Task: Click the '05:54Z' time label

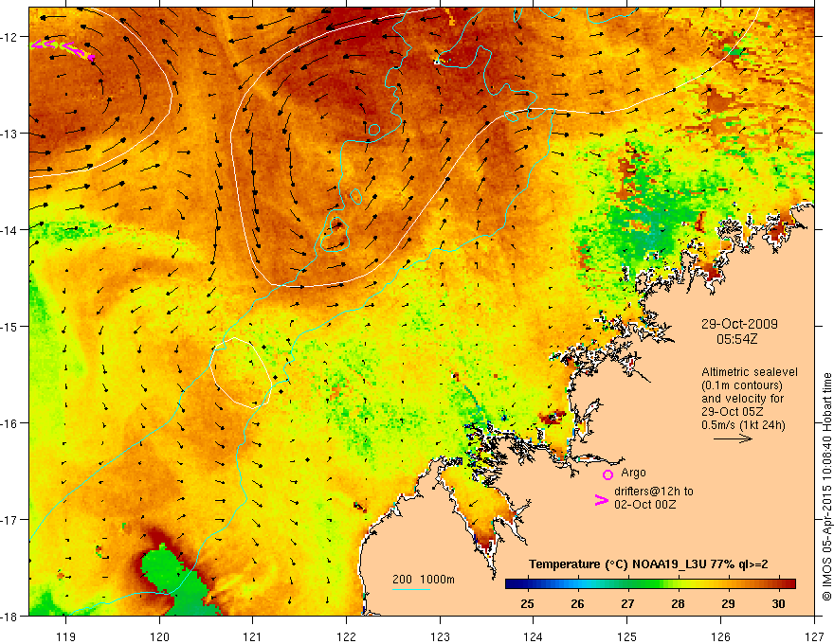Action: click(736, 339)
